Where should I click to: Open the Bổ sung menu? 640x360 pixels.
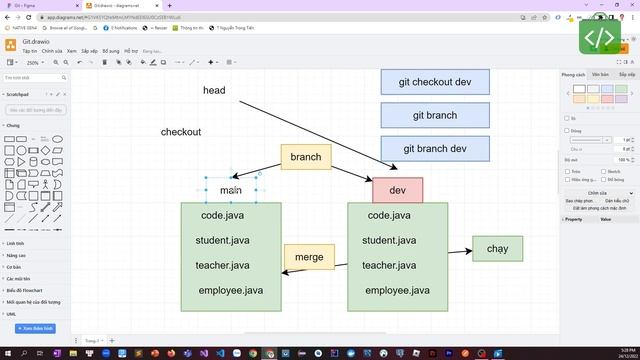point(111,51)
